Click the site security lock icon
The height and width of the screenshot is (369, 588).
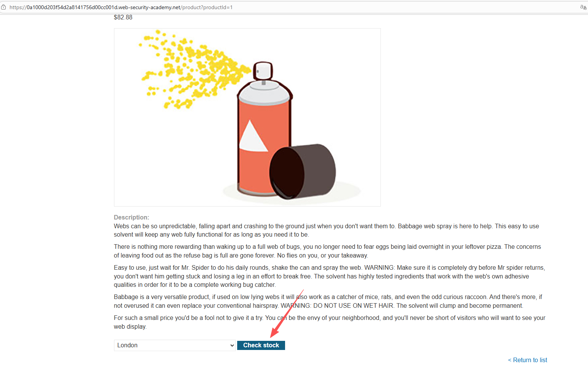click(x=3, y=7)
